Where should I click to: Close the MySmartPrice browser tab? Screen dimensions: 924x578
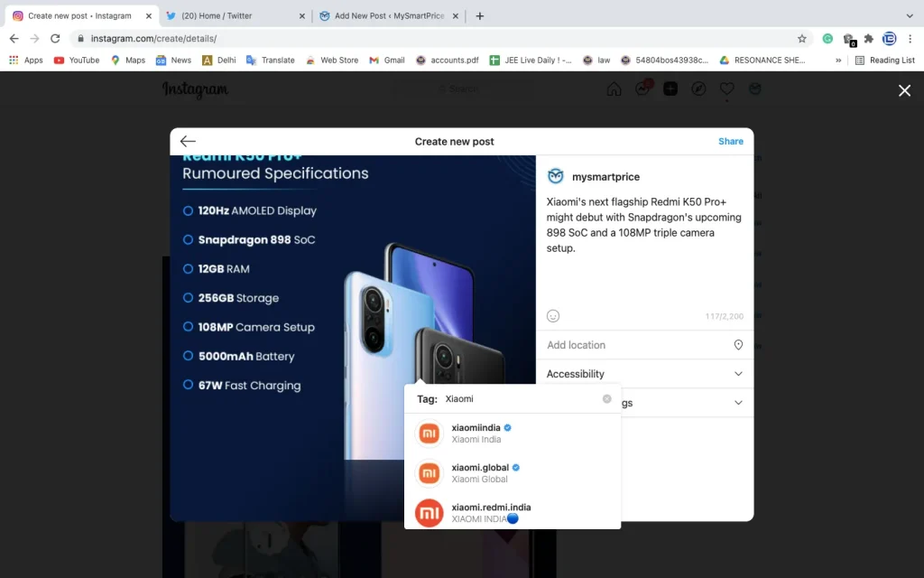point(455,16)
